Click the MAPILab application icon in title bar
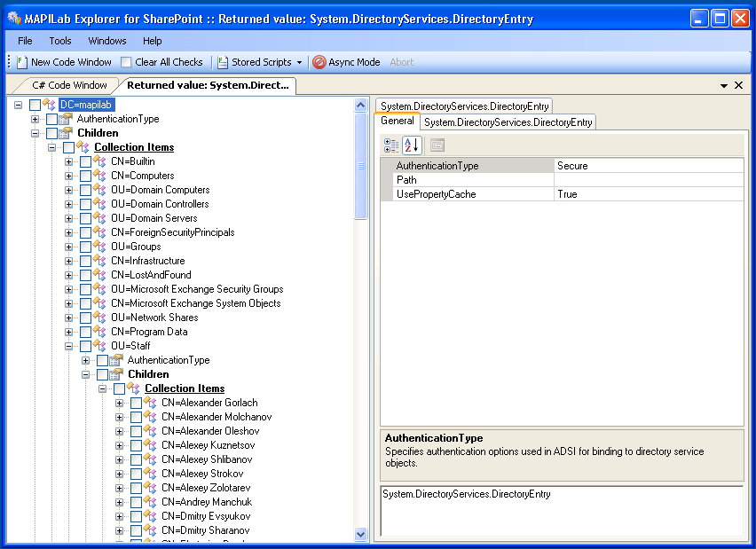The width and height of the screenshot is (756, 549). pos(14,19)
